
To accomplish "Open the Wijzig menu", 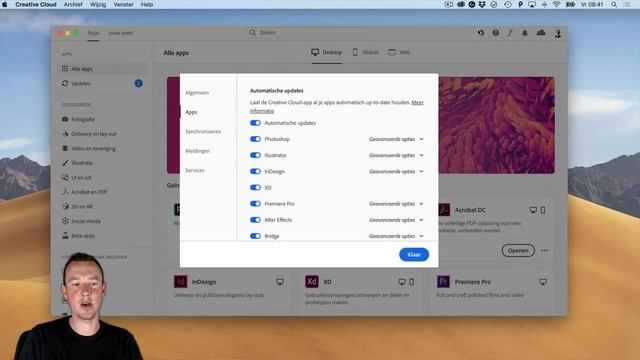I will coord(98,4).
